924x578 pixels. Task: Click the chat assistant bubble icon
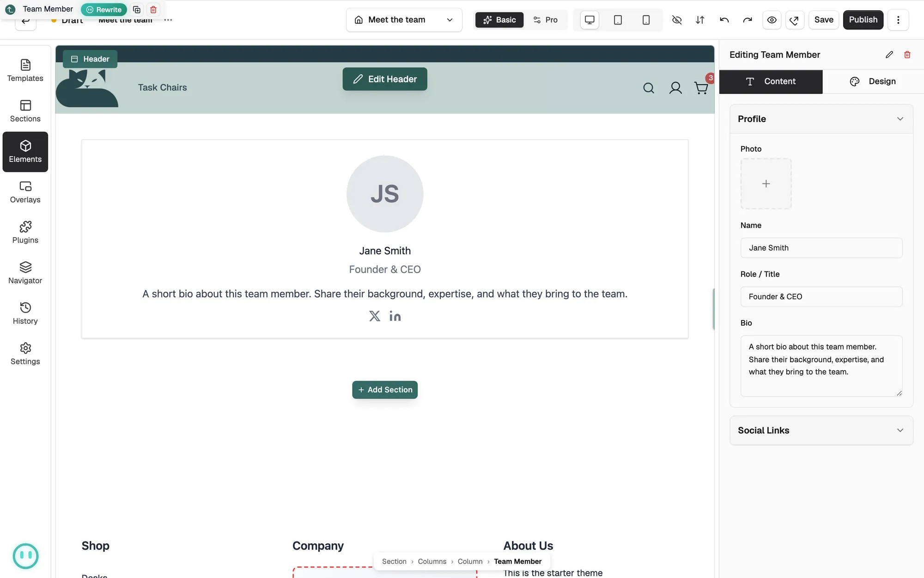pyautogui.click(x=25, y=556)
